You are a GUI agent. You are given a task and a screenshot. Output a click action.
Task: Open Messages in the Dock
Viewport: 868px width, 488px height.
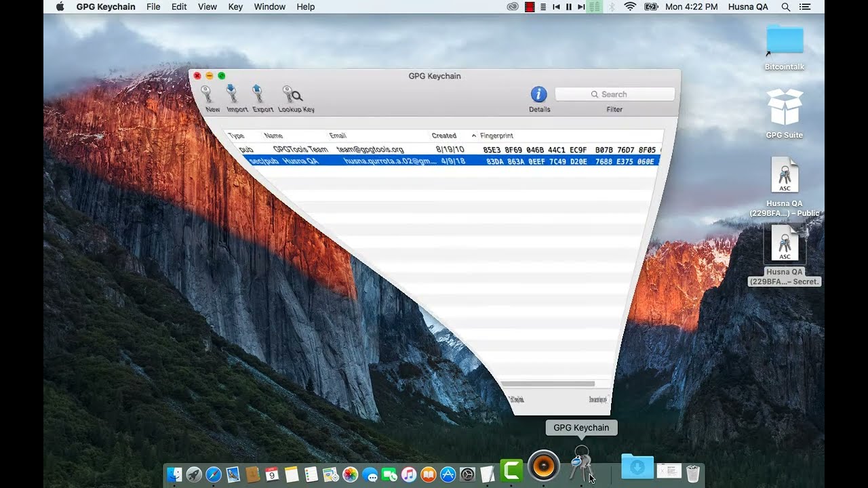pos(370,474)
